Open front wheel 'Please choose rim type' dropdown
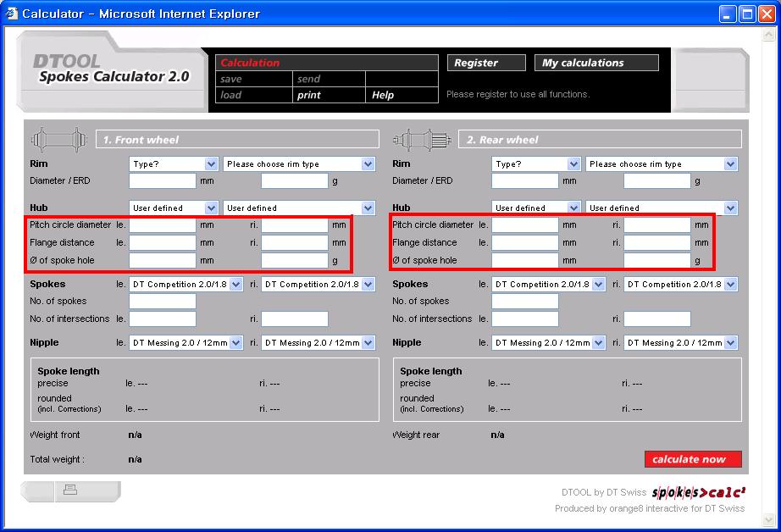 [x=299, y=163]
